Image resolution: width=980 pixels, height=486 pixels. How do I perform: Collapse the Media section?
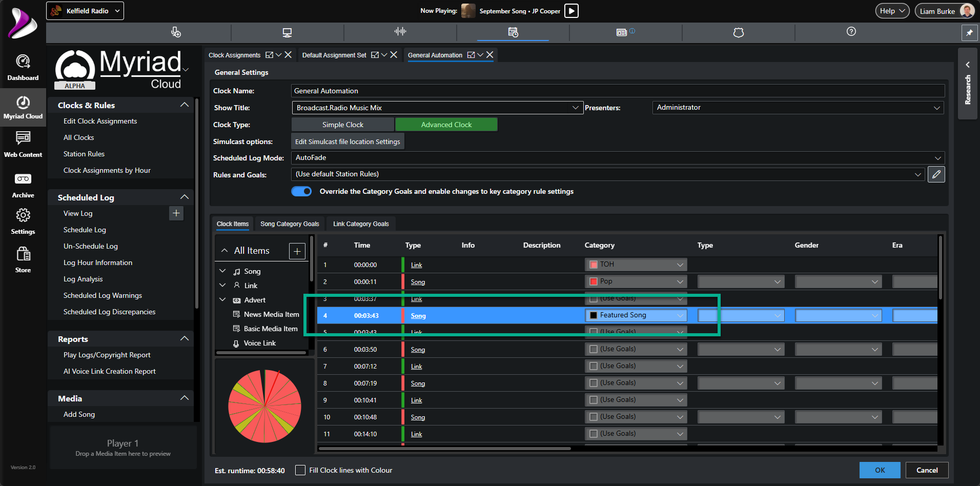185,398
